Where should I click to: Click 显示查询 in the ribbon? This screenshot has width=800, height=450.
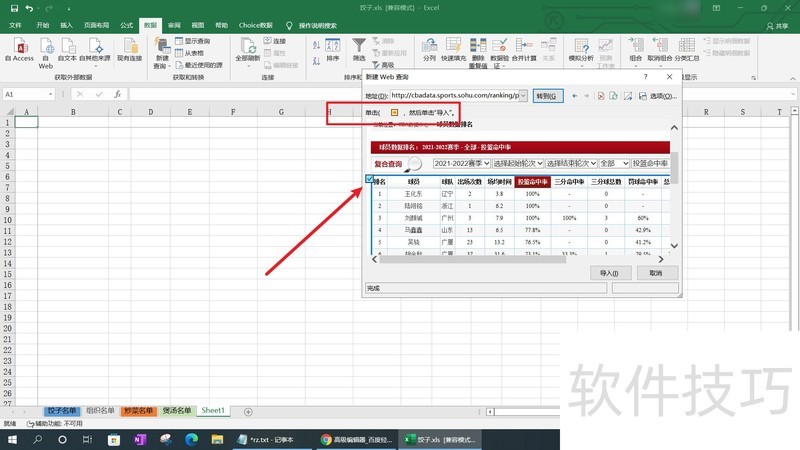pos(192,41)
